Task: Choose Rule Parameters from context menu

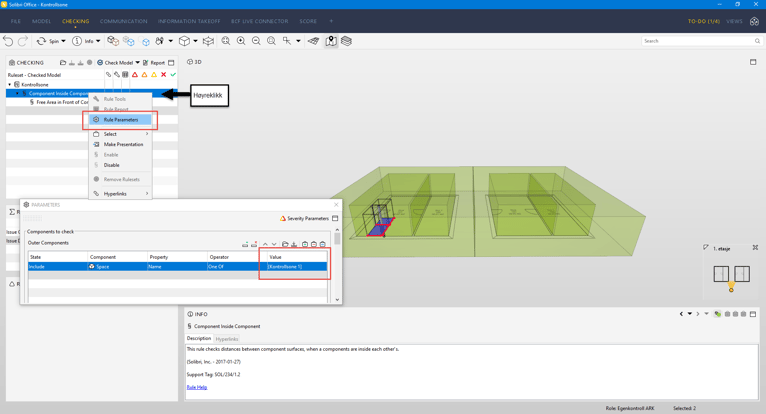Action: [x=120, y=120]
